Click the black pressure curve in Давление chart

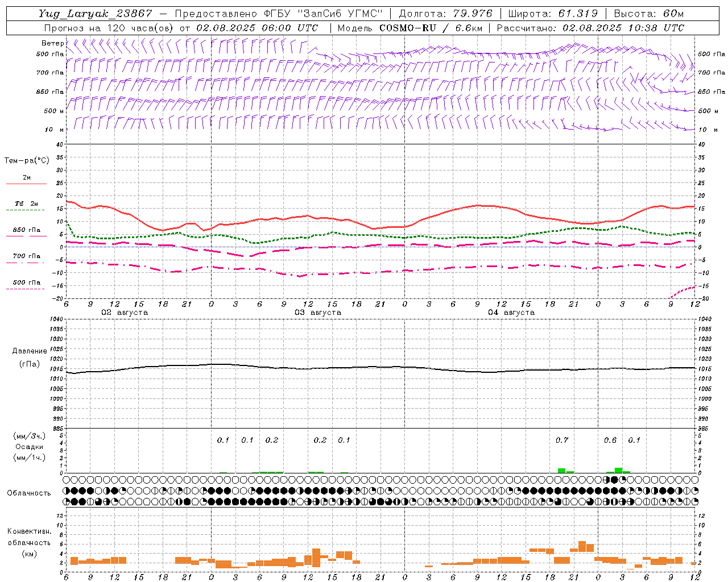pos(381,368)
